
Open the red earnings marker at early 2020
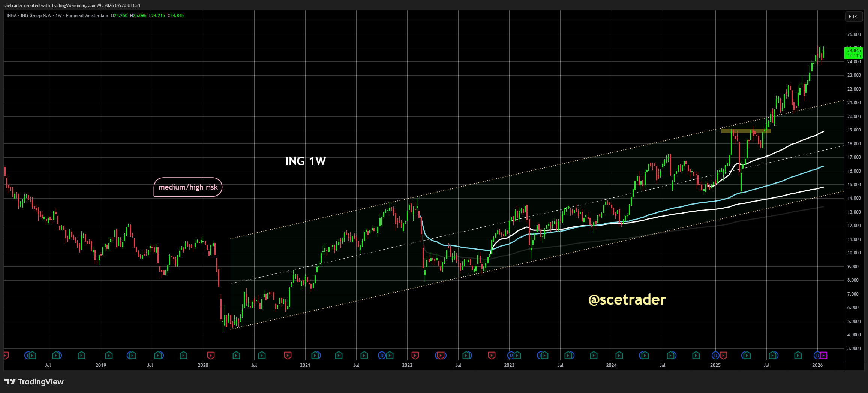[x=211, y=355]
